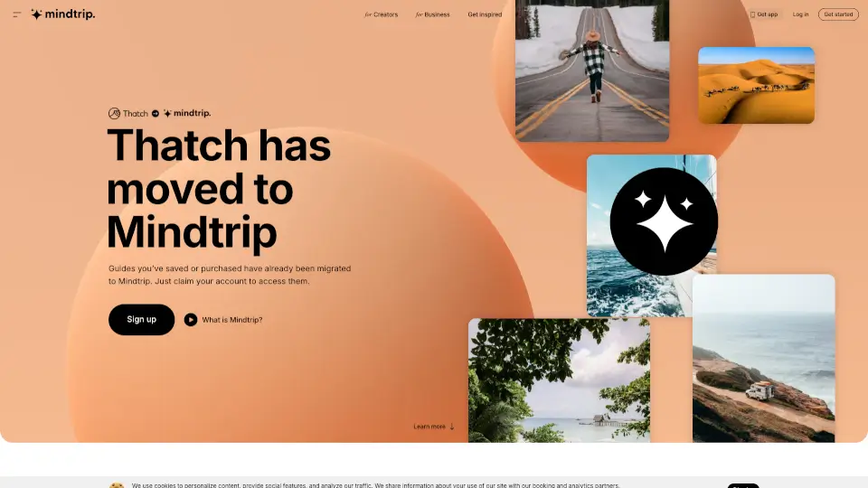Open the for Creators menu item
The width and height of the screenshot is (868, 488).
381,14
